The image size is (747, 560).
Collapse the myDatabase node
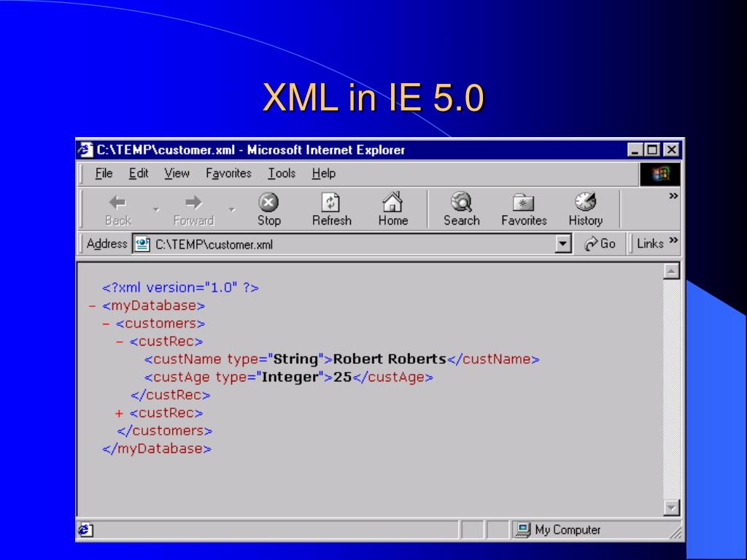coord(93,306)
